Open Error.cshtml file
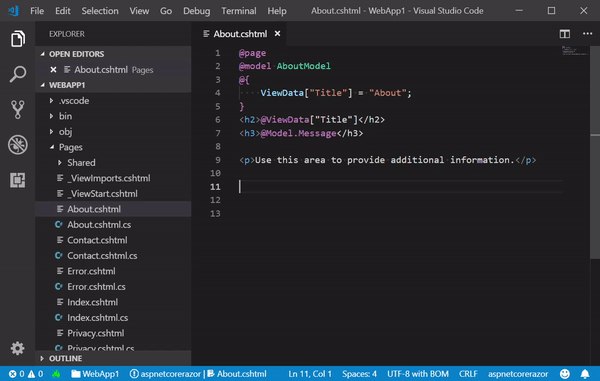Screen dimensions: 600x381 click(114, 271)
